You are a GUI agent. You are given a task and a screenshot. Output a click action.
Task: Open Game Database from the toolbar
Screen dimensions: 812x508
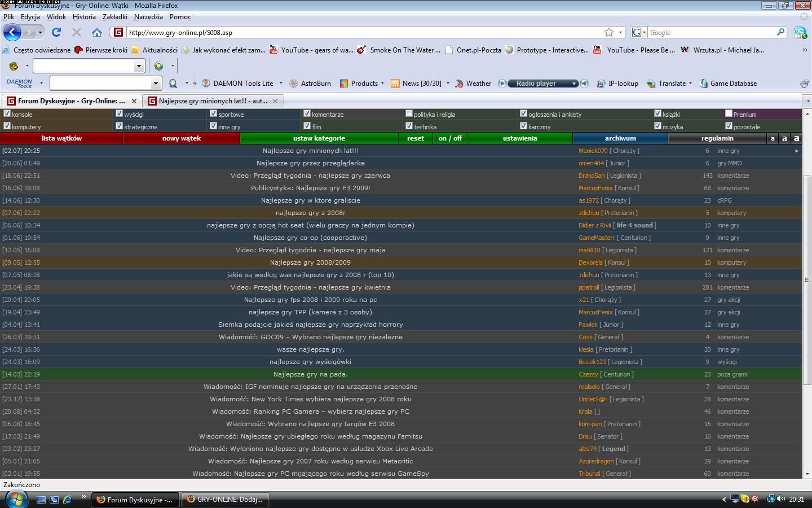click(x=703, y=84)
